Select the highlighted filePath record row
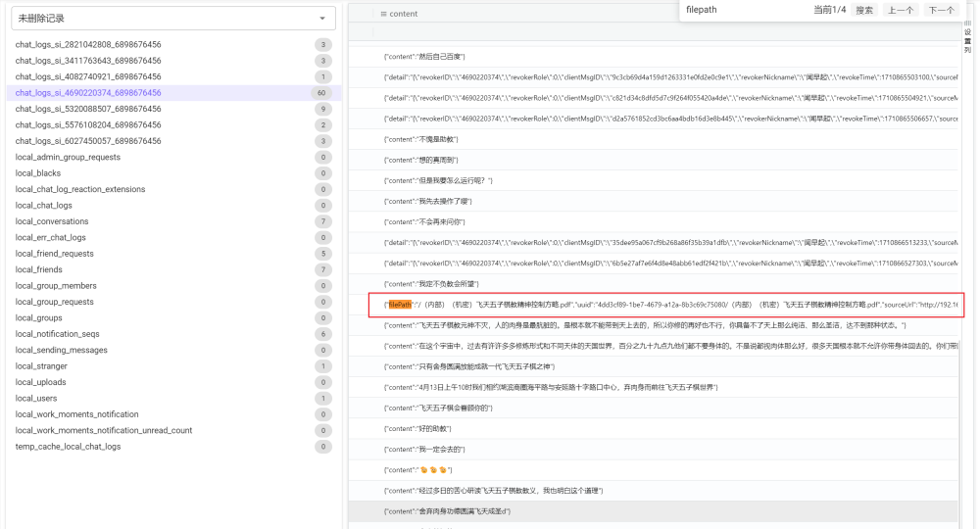The width and height of the screenshot is (980, 529). 666,305
